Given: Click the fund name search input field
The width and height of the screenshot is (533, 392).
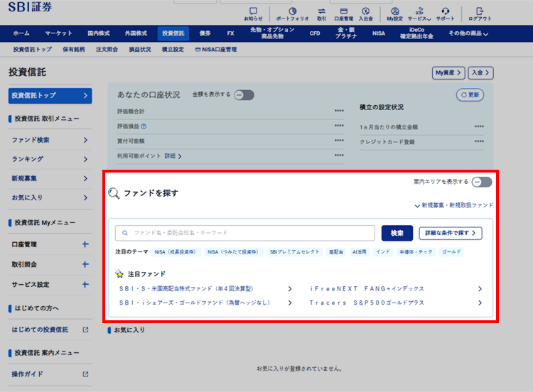Looking at the screenshot, I should point(245,233).
